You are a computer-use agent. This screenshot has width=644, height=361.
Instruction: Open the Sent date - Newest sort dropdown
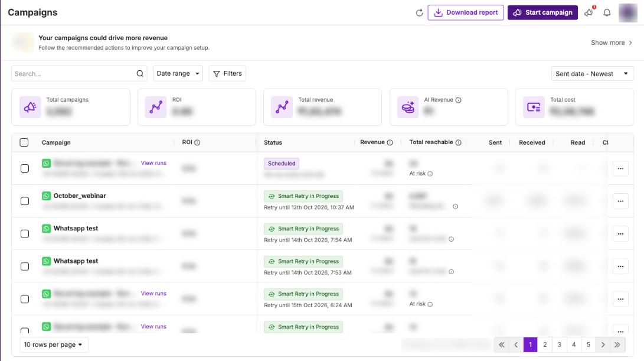click(592, 74)
